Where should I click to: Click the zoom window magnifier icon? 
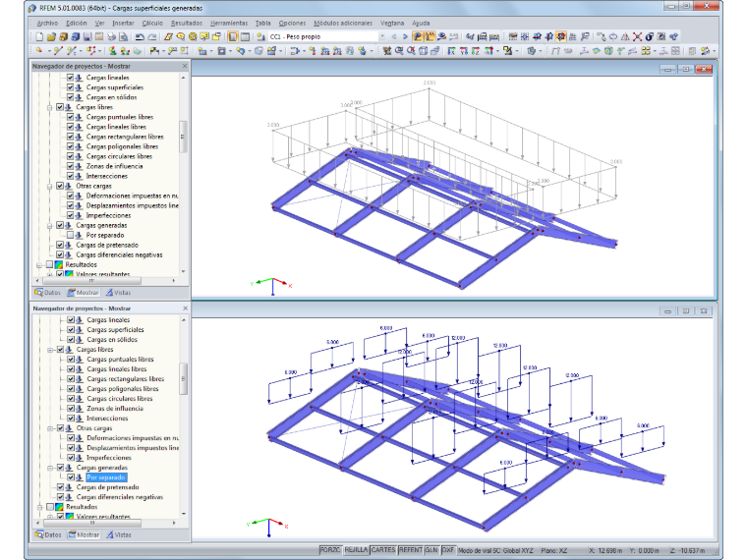click(399, 50)
